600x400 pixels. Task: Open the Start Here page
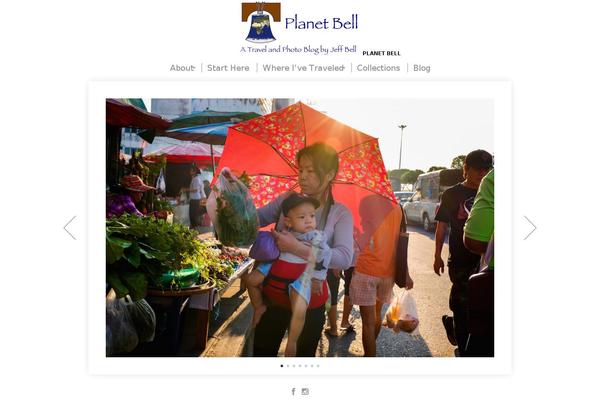coord(228,68)
